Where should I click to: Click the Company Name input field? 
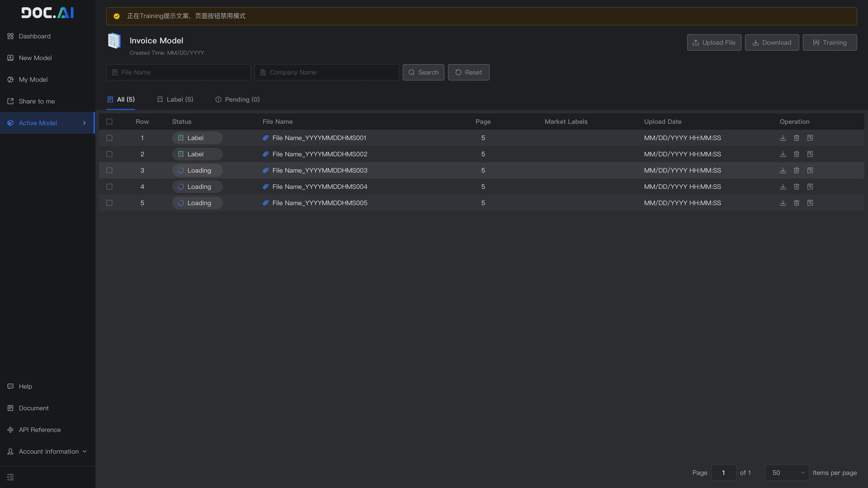pos(326,72)
